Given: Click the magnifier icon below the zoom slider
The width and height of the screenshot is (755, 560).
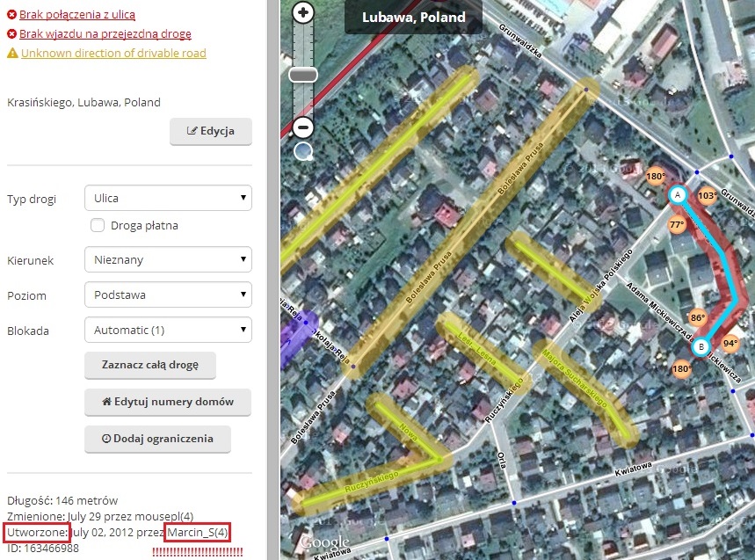Looking at the screenshot, I should (x=303, y=151).
